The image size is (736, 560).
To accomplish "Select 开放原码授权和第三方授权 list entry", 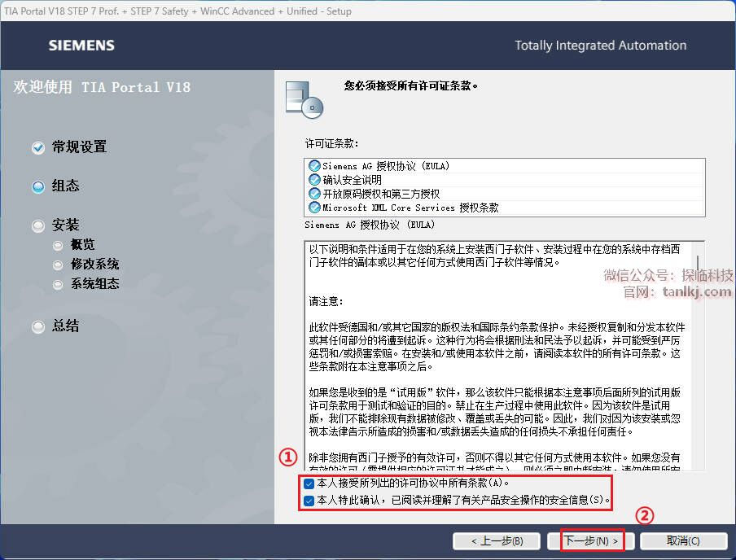I will [x=505, y=194].
